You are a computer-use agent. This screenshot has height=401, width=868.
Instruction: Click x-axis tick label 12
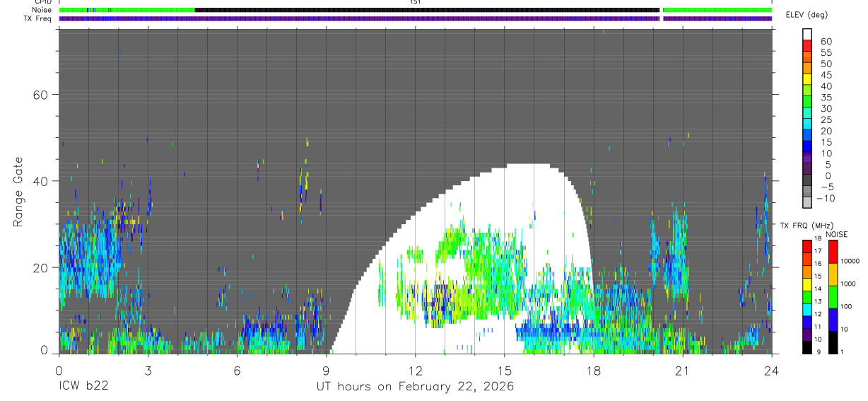tap(415, 371)
